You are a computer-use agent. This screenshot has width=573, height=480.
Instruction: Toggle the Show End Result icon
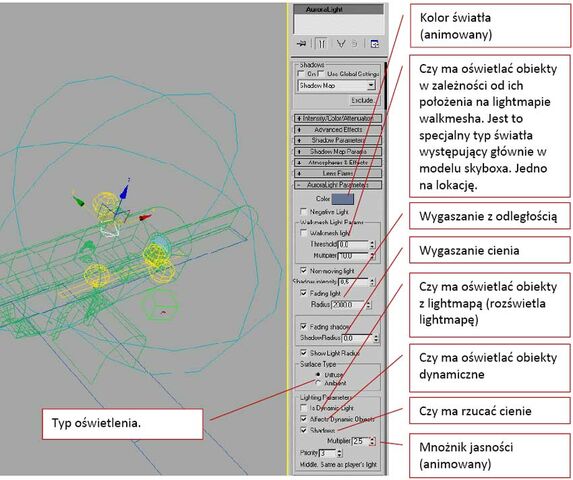pos(322,44)
